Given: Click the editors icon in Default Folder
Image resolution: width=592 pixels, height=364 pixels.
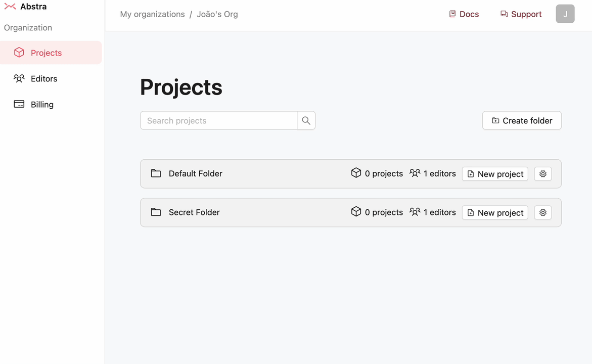Looking at the screenshot, I should (x=415, y=173).
